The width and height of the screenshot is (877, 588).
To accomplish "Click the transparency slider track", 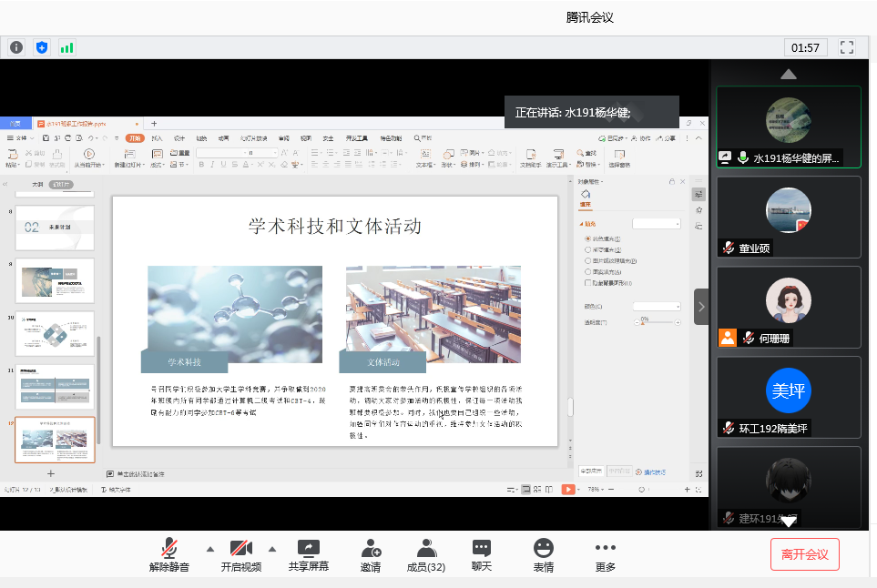I will click(x=658, y=322).
